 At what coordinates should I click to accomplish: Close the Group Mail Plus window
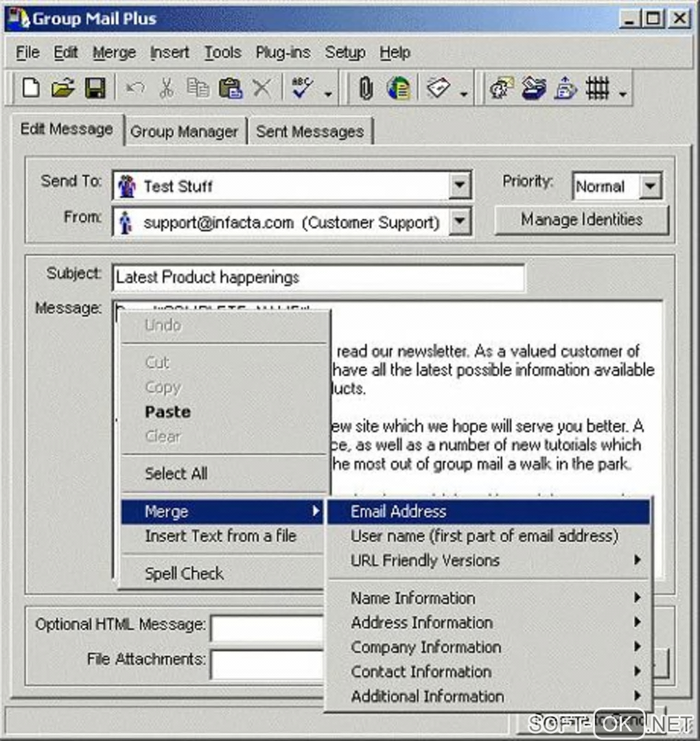point(679,19)
